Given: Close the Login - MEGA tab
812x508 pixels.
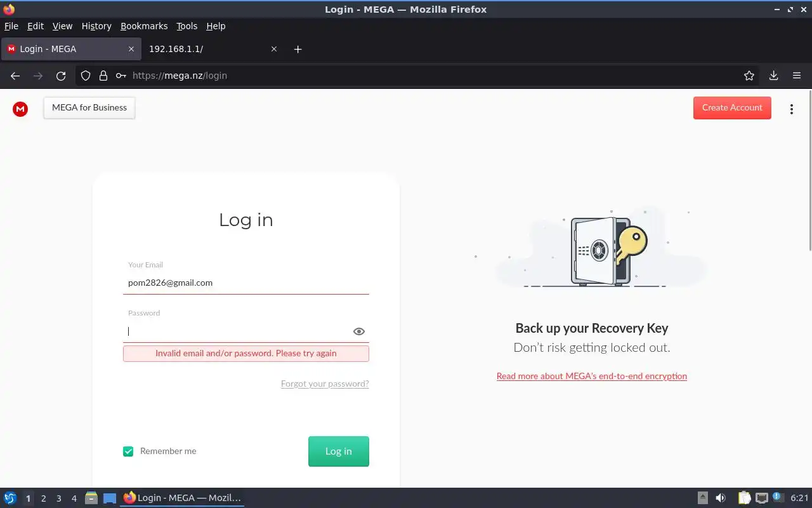Looking at the screenshot, I should [x=131, y=49].
